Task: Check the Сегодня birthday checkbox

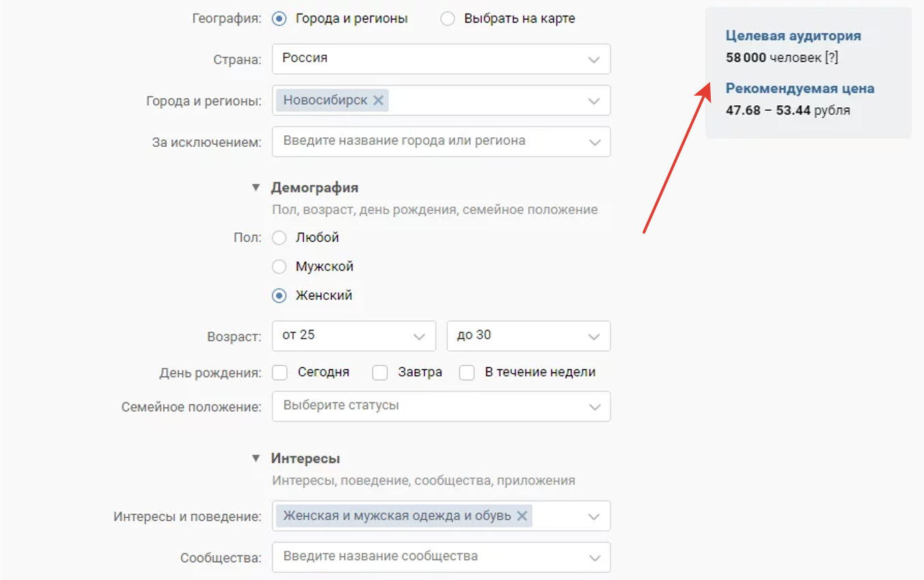Action: (x=280, y=372)
